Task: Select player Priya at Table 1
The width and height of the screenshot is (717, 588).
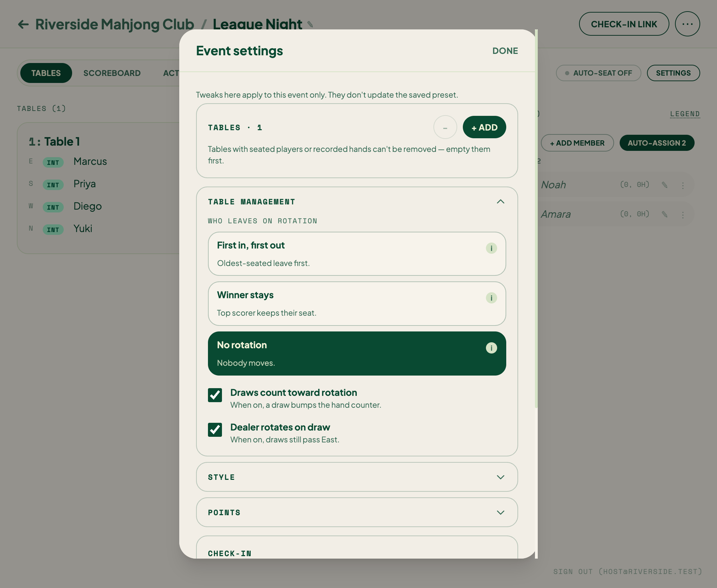Action: coord(84,184)
